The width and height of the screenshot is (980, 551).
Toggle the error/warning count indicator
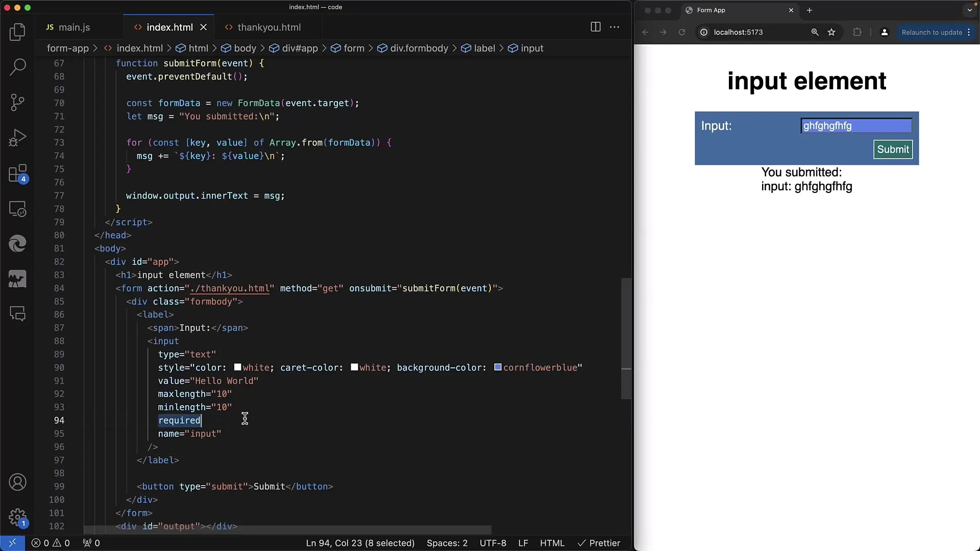coord(51,543)
